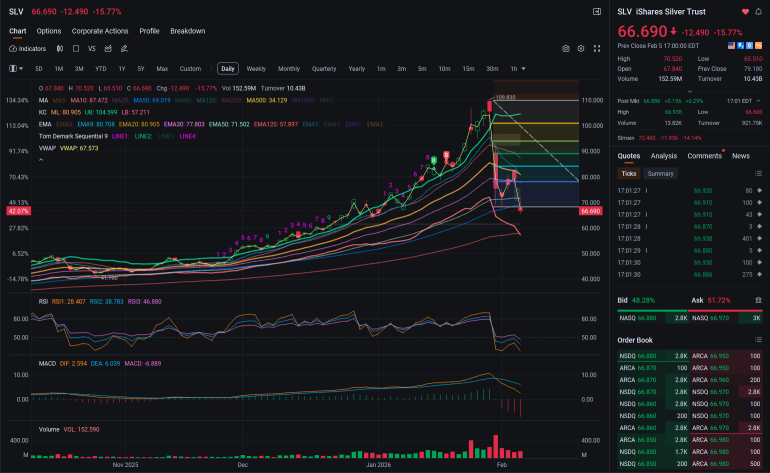Set range to 5Y
Viewport: 770px width, 473px height.
pos(141,69)
